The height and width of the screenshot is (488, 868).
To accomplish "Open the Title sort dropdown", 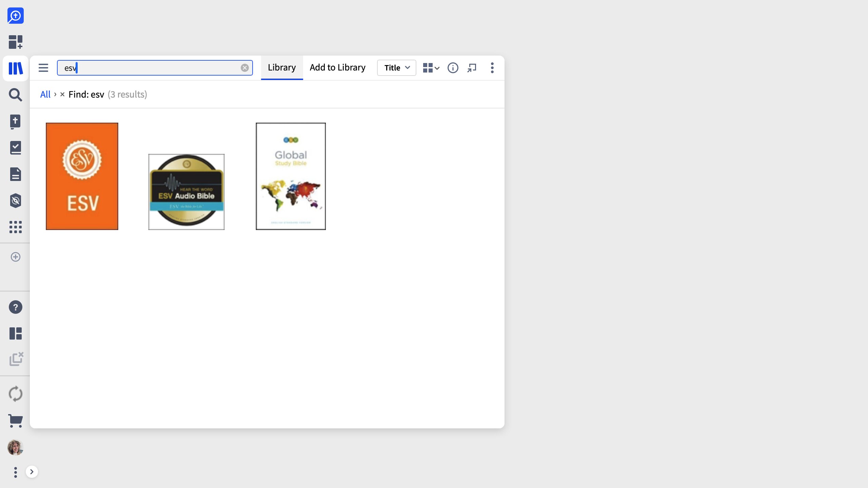I will (x=397, y=68).
